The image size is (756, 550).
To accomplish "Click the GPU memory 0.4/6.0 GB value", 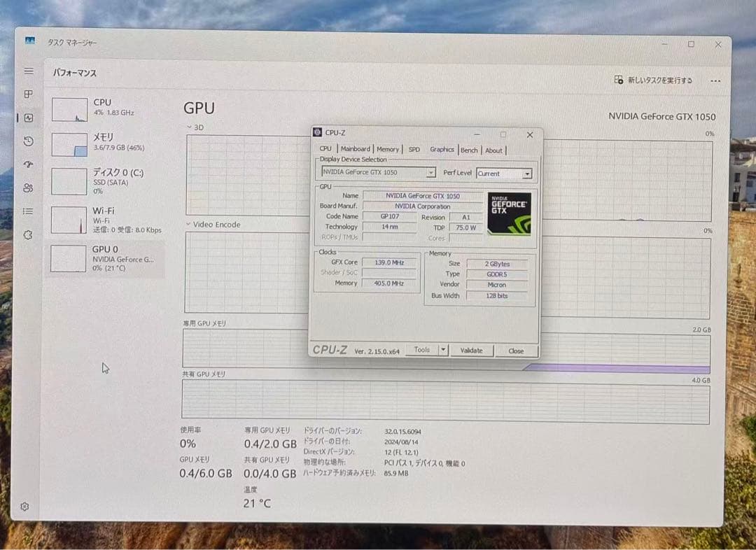I will coord(206,473).
